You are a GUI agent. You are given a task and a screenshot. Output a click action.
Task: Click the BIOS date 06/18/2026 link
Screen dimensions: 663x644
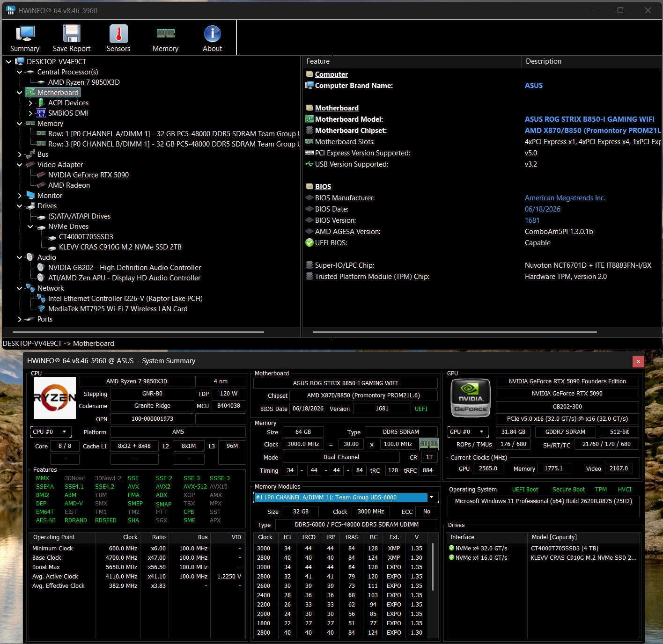pos(543,209)
